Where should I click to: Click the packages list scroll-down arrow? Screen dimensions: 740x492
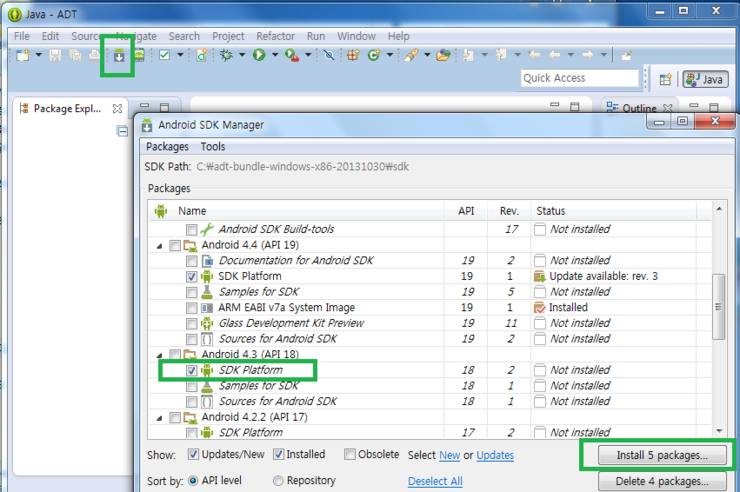point(719,431)
